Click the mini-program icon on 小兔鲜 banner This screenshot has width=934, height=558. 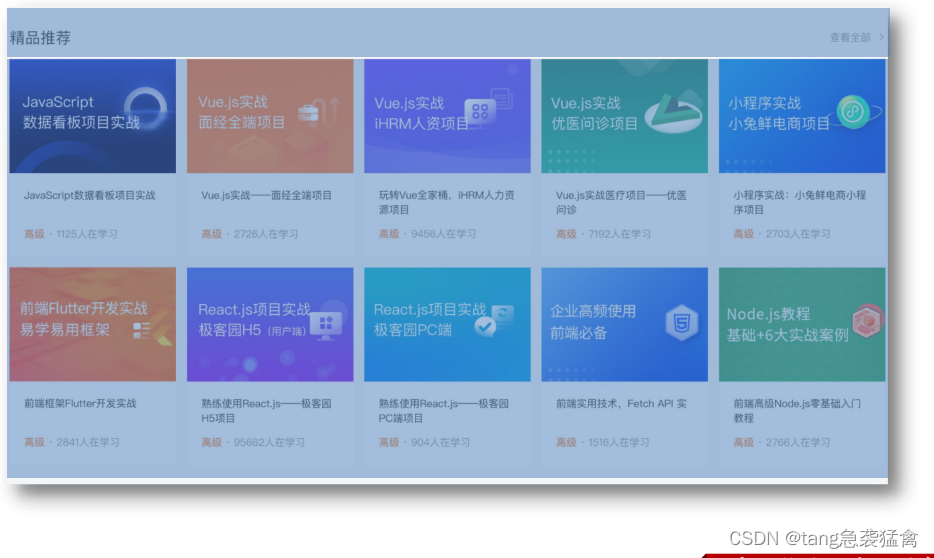[853, 111]
